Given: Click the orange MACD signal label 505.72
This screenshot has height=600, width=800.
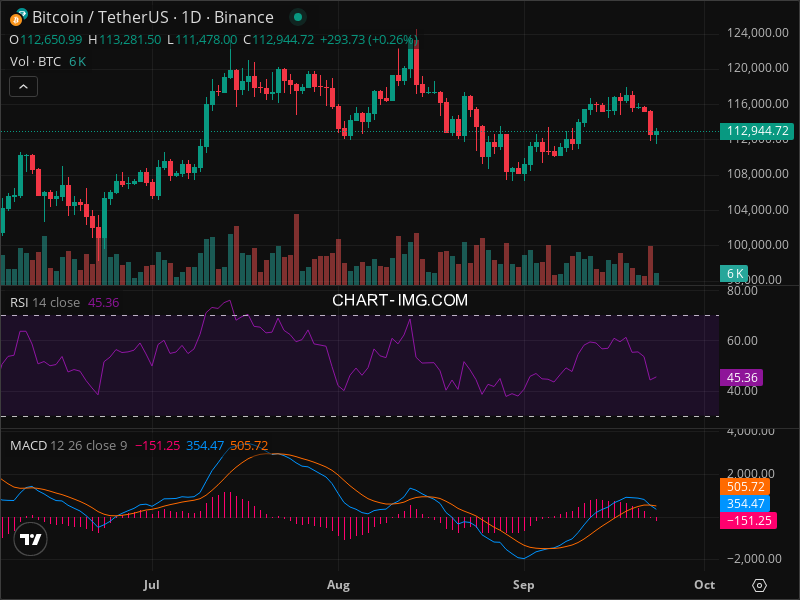Looking at the screenshot, I should click(x=744, y=487).
